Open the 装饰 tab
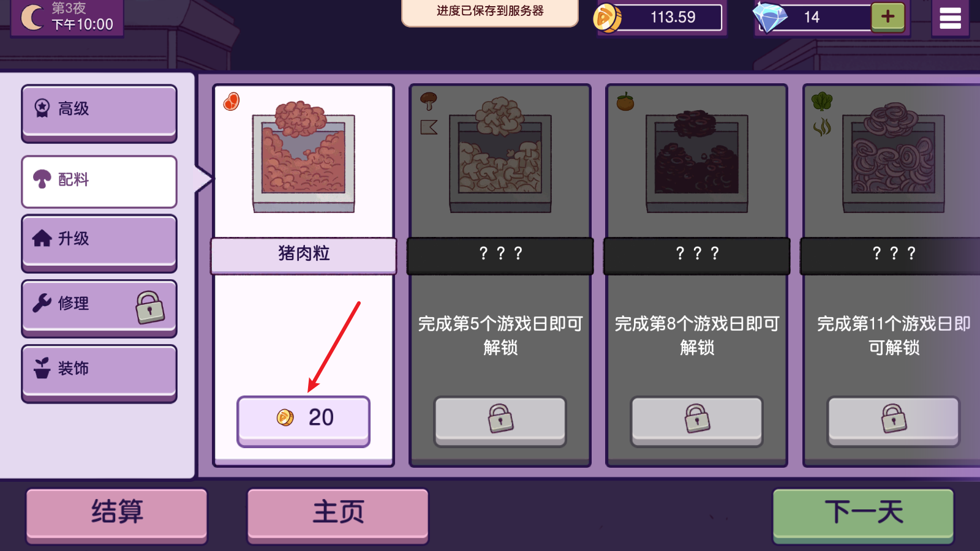980x551 pixels. [x=99, y=373]
